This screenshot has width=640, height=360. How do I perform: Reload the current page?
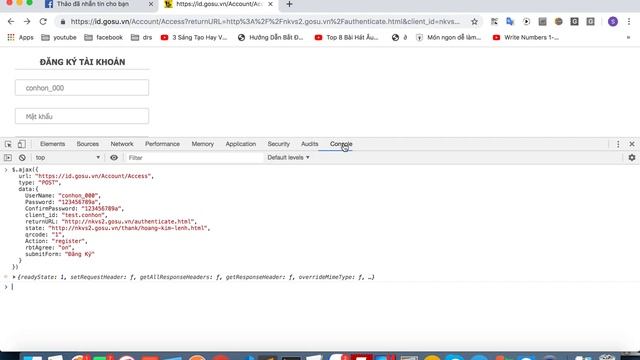43,22
